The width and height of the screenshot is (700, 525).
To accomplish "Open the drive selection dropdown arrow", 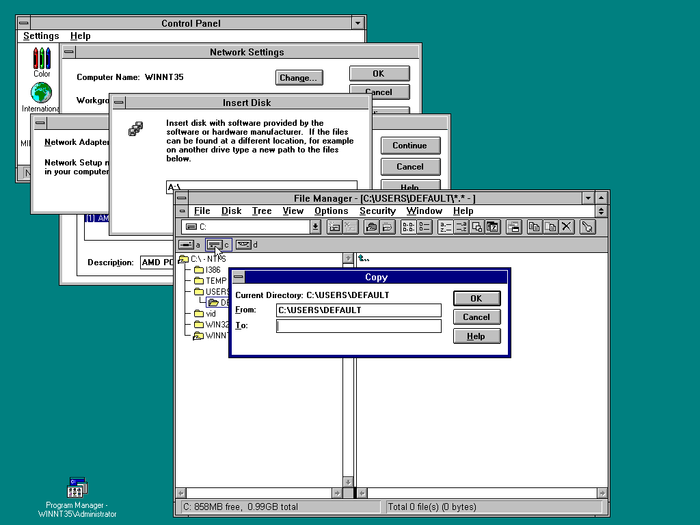I will point(316,227).
